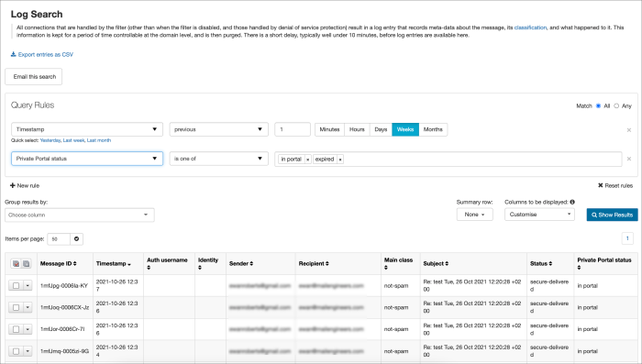Click the copy header icon

[x=26, y=264]
